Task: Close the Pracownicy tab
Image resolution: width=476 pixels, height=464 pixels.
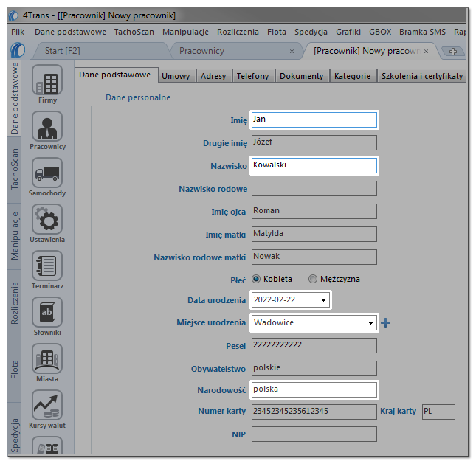Action: [292, 52]
